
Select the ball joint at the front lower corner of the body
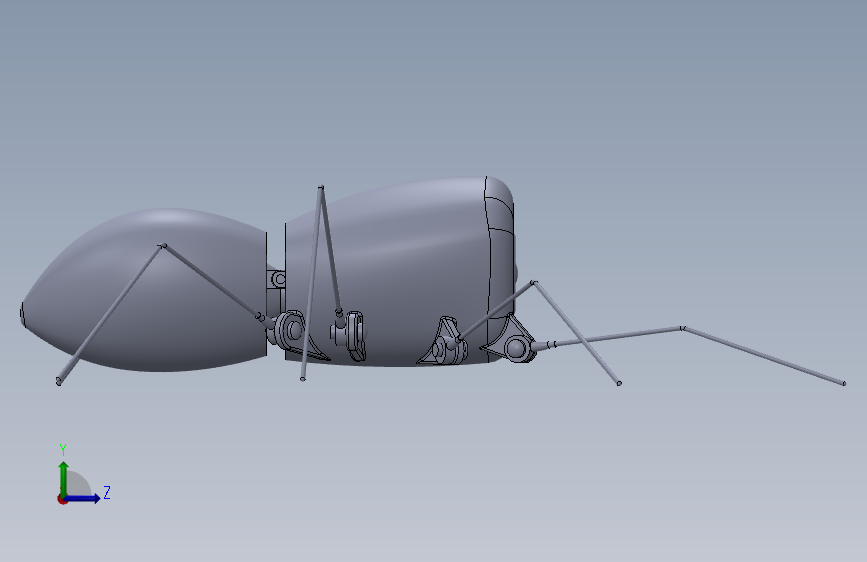coord(516,348)
